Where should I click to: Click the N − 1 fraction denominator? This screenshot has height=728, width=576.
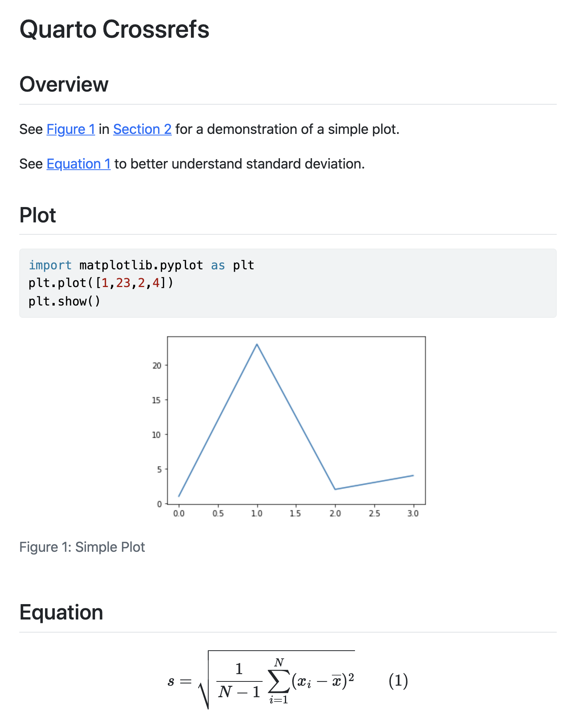tap(239, 692)
